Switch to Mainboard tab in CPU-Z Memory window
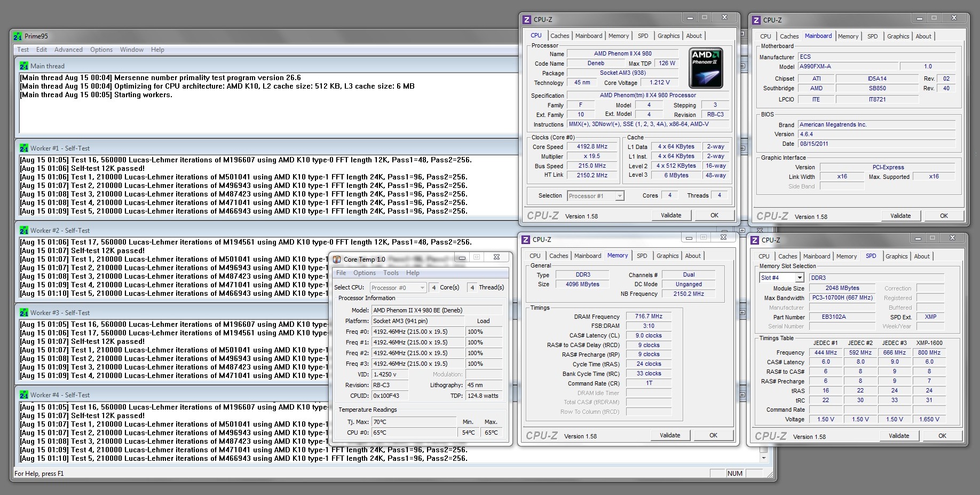 [x=588, y=256]
